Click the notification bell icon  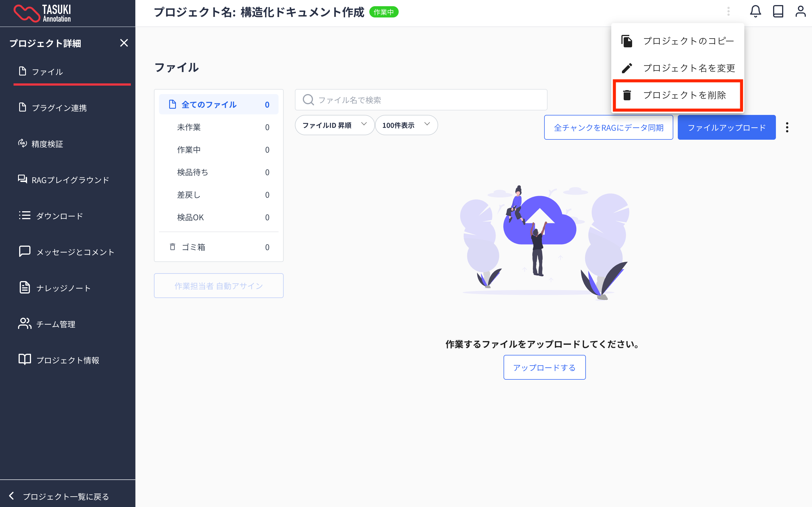(x=755, y=12)
